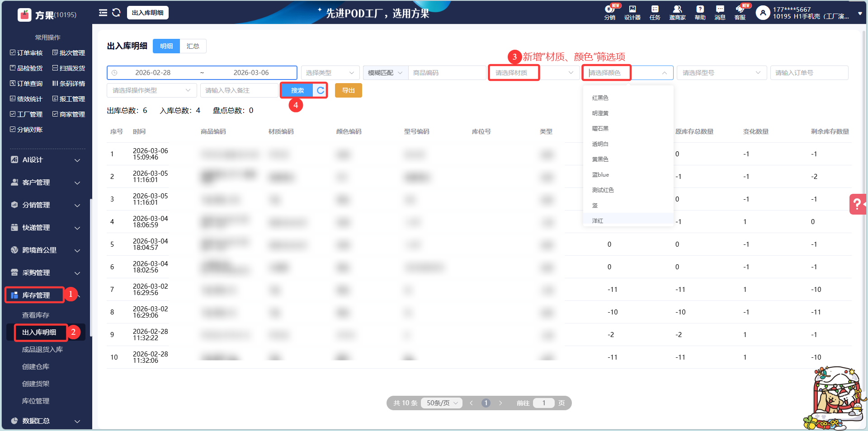Open the 选择类型 dropdown
868x431 pixels.
pyautogui.click(x=330, y=73)
